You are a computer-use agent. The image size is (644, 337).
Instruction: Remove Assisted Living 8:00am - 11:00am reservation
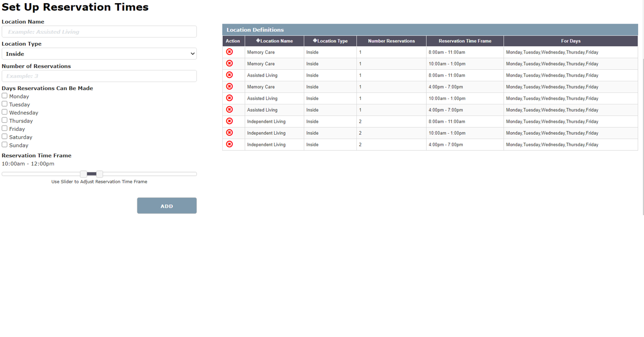[230, 75]
